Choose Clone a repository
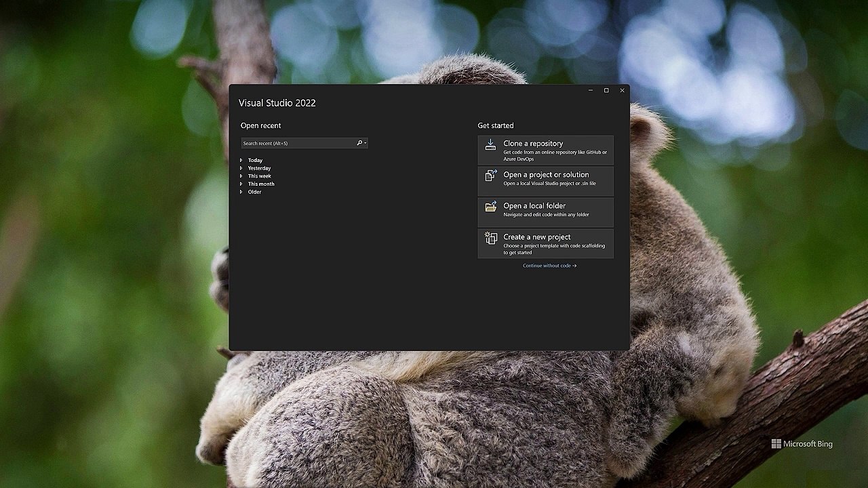Screen dimensions: 868x488 (x=545, y=150)
